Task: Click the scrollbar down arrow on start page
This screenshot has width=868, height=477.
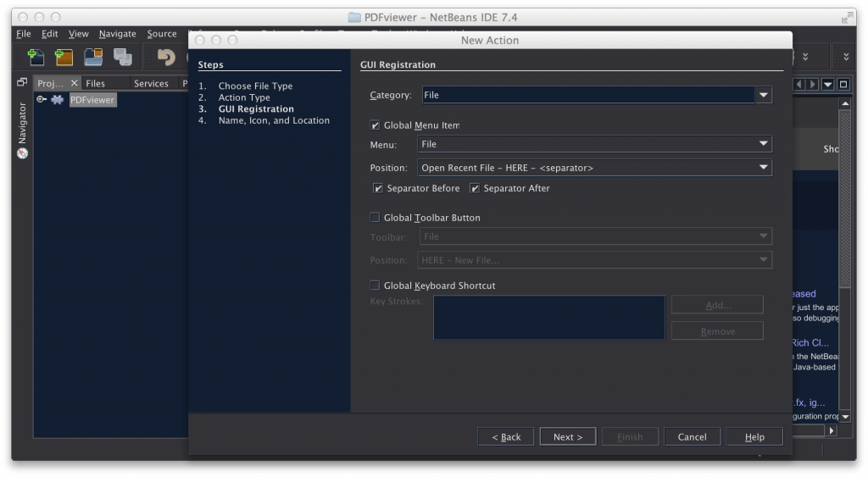Action: (845, 417)
